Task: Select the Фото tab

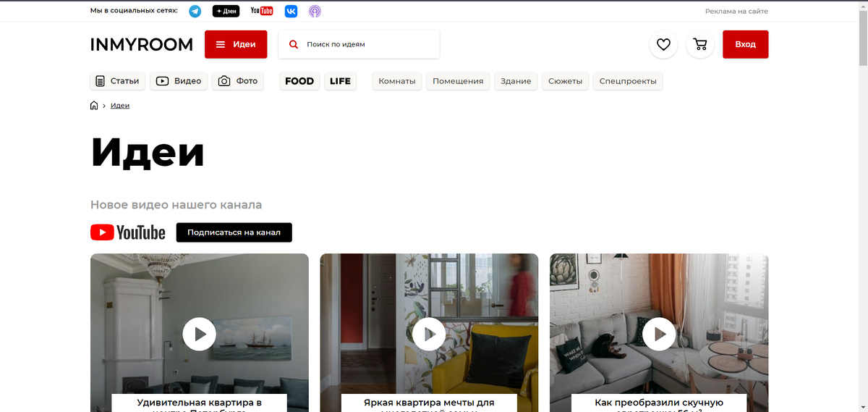Action: [238, 81]
